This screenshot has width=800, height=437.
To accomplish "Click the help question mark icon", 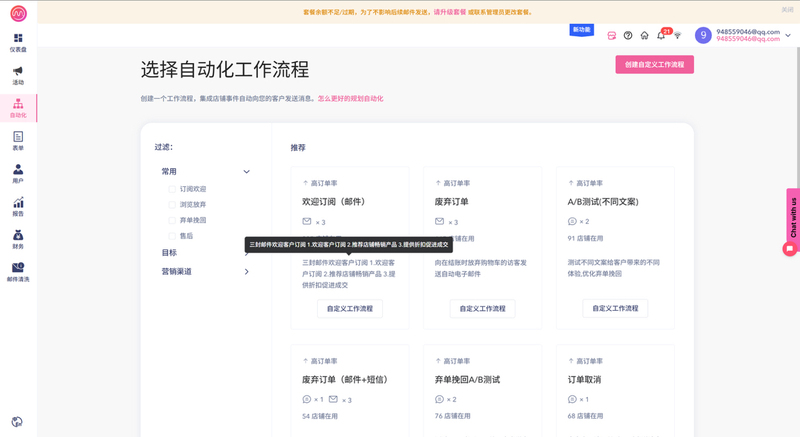I will coord(628,35).
